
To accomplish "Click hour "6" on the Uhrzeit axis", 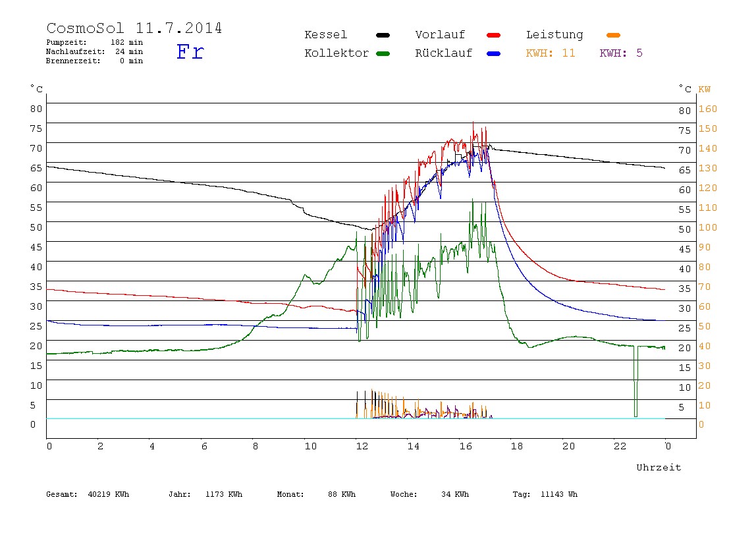I will point(204,446).
